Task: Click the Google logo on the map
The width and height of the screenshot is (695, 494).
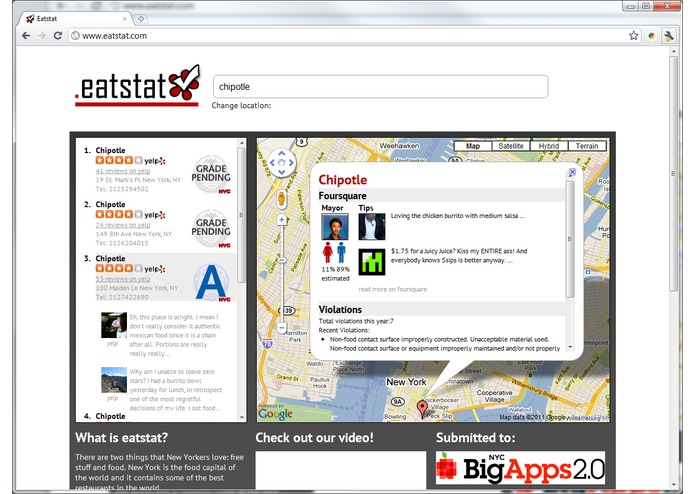Action: (275, 414)
